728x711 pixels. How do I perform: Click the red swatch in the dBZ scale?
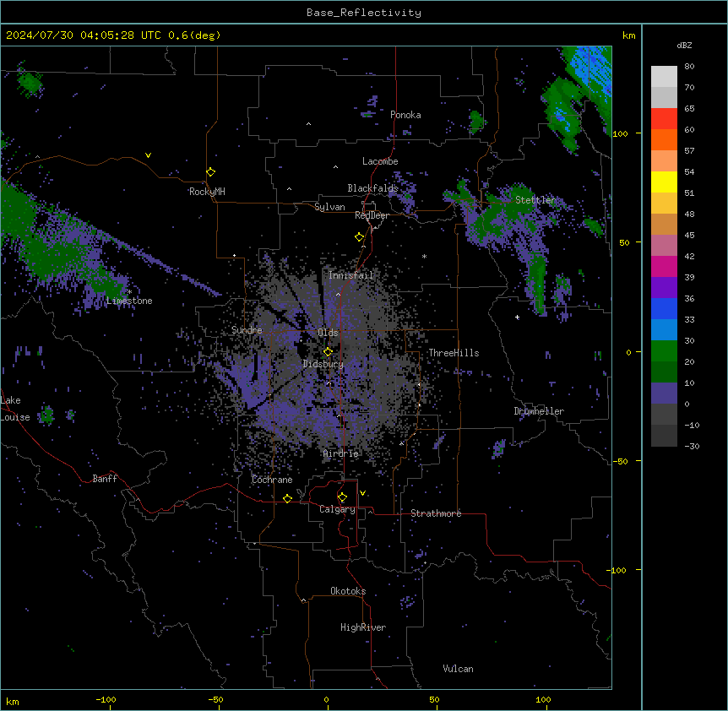pyautogui.click(x=664, y=119)
